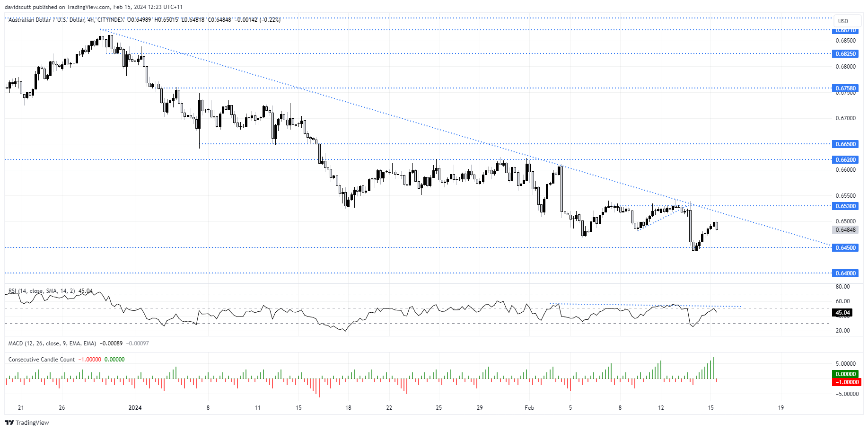Click the RSI (14, close, SMA, 14, 2) legend
Image resolution: width=868 pixels, height=431 pixels.
click(42, 291)
